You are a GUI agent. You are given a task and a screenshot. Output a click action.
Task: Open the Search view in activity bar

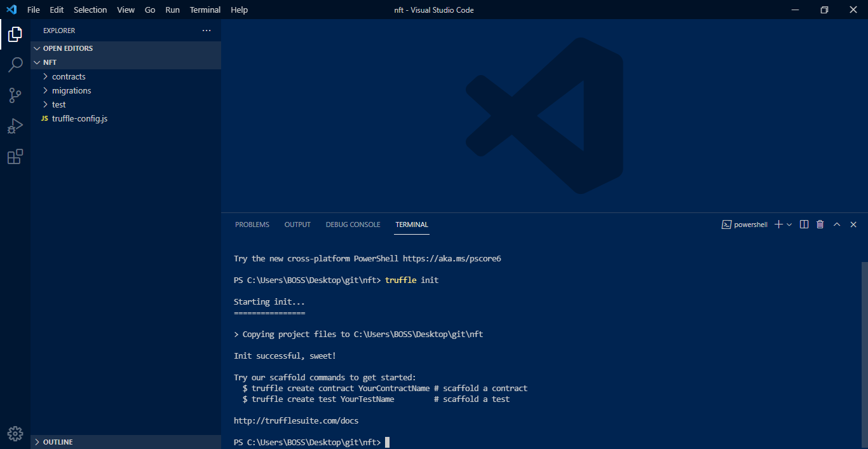(15, 65)
